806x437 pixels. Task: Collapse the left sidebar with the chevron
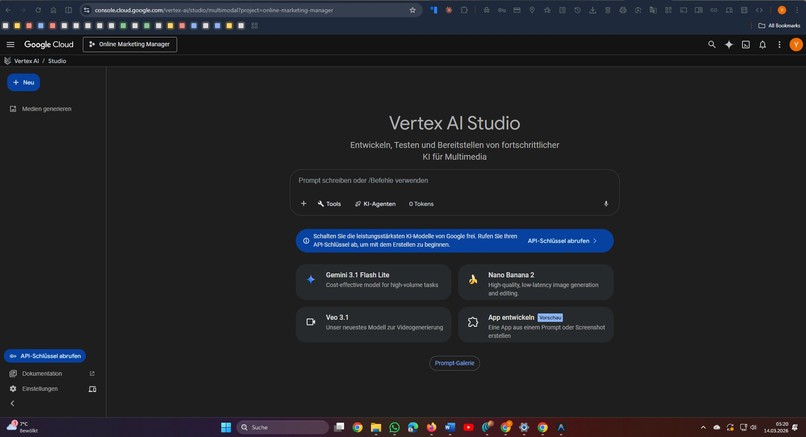12,404
